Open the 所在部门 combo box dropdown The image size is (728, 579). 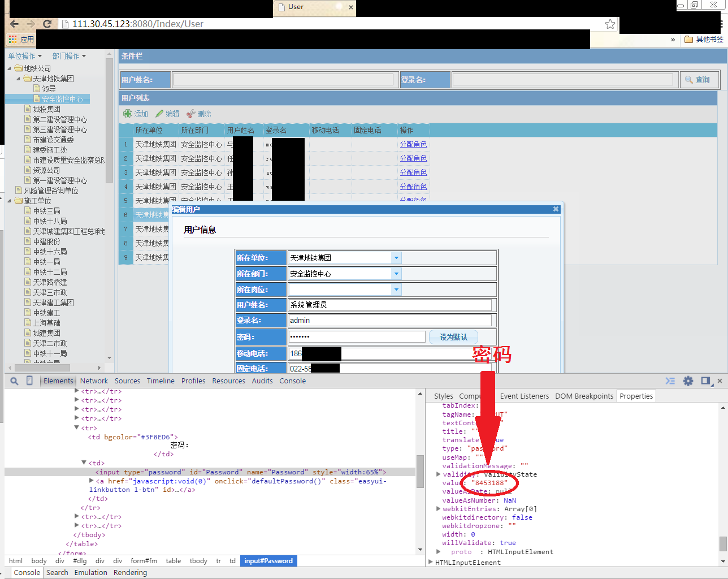click(396, 274)
